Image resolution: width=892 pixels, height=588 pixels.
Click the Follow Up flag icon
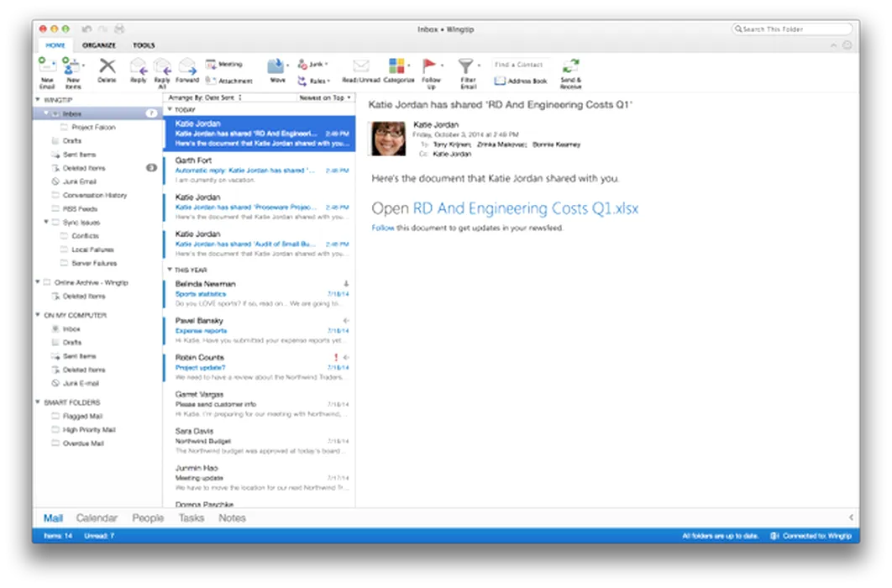tap(431, 66)
